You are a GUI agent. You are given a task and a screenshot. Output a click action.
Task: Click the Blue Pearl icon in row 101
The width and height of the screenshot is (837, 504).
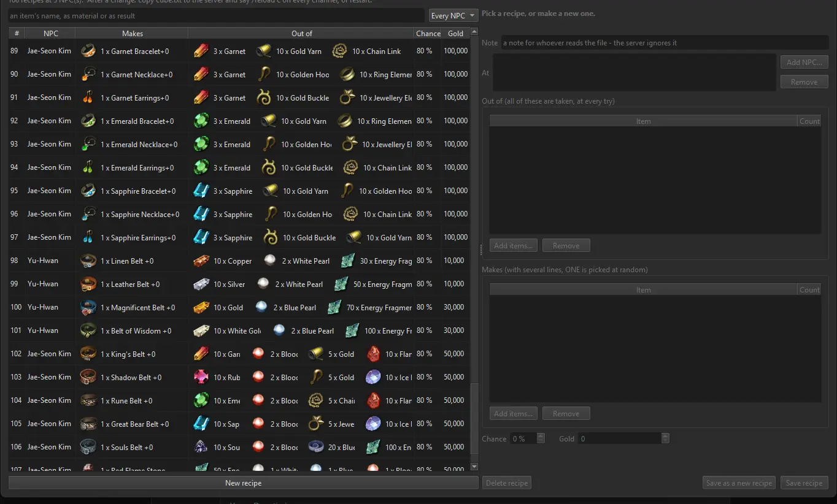(x=279, y=330)
